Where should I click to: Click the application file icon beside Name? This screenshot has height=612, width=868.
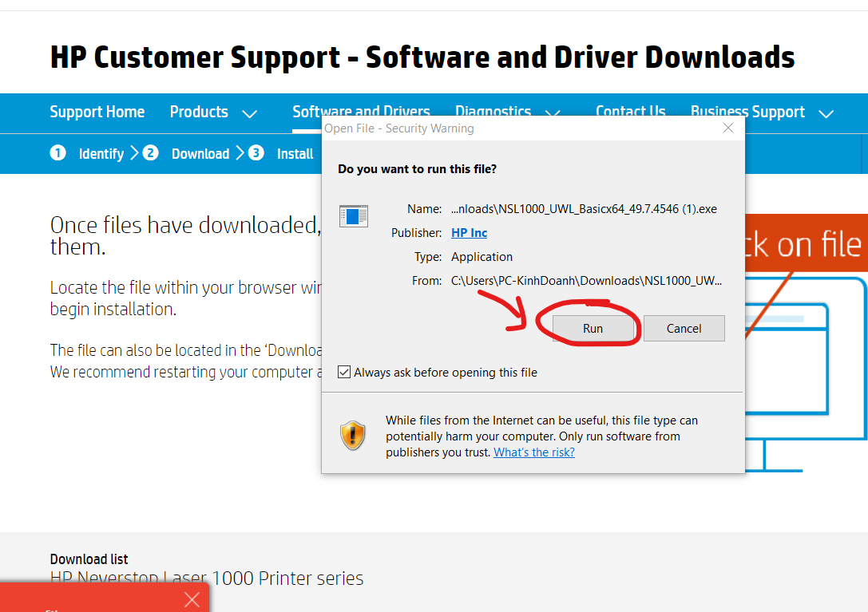353,216
